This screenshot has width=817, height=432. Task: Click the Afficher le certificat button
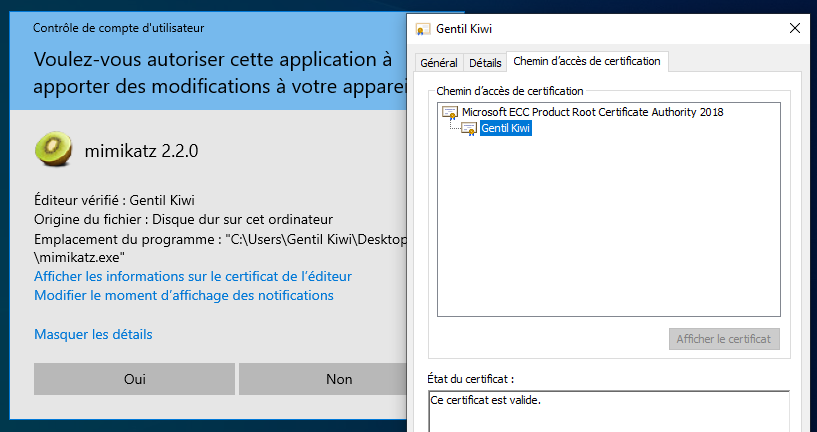(x=724, y=339)
